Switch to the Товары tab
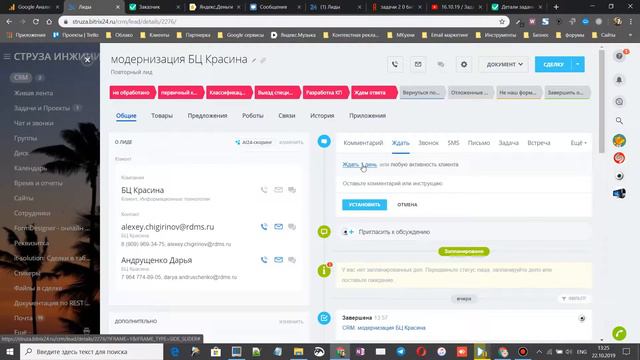This screenshot has width=640, height=360. [162, 116]
